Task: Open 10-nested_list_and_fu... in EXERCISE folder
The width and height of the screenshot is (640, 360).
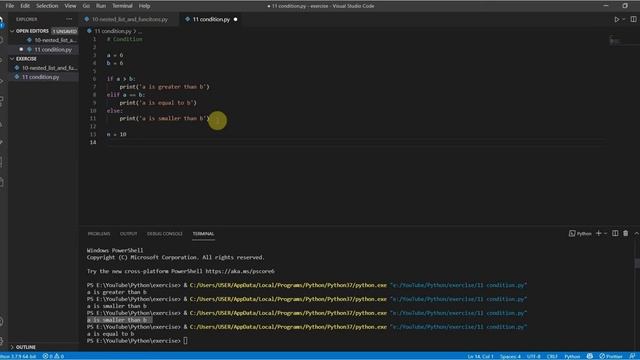Action: pyautogui.click(x=44, y=68)
